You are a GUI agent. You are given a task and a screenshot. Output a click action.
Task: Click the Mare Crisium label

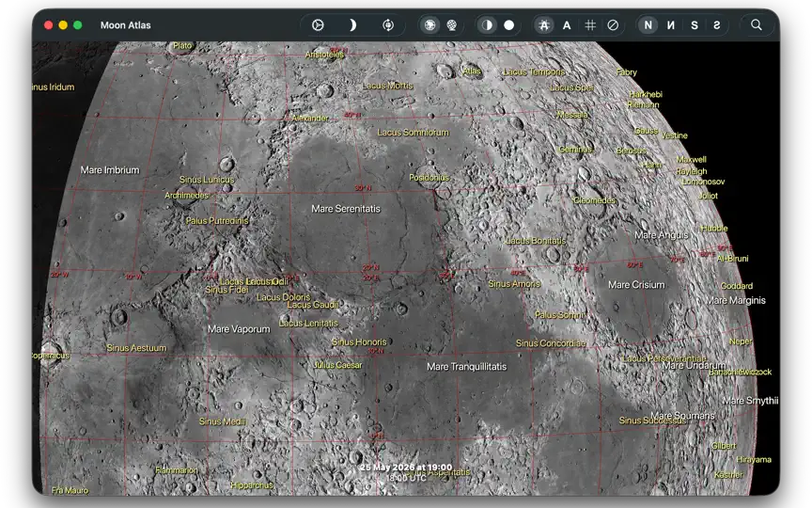tap(636, 285)
